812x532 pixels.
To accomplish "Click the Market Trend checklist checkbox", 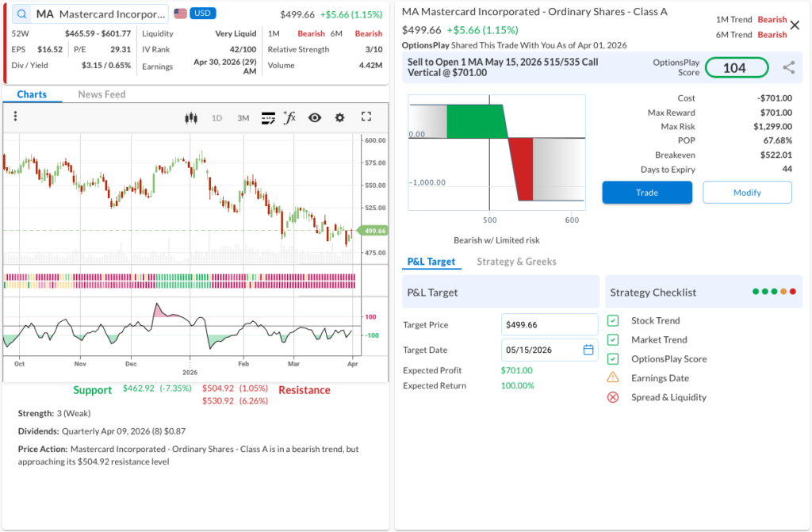I will 613,339.
